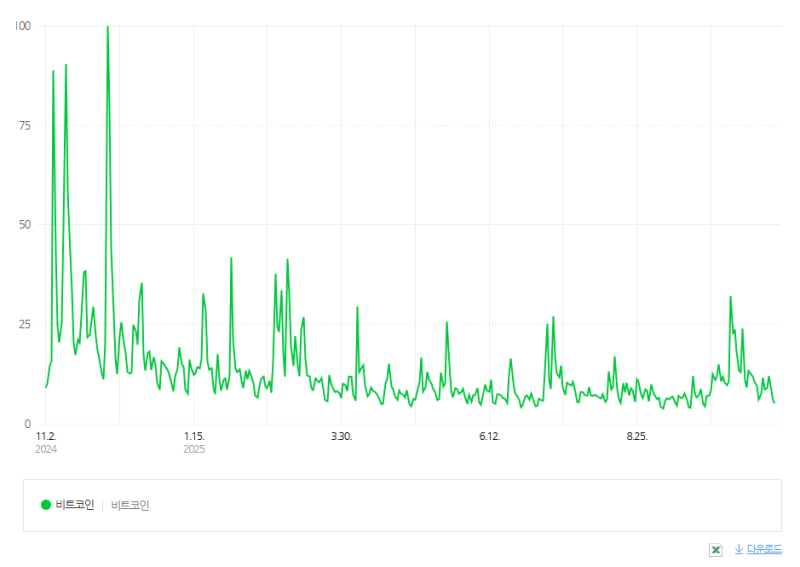Select the gray 비트코인 keyword text
The image size is (800, 567).
[130, 505]
